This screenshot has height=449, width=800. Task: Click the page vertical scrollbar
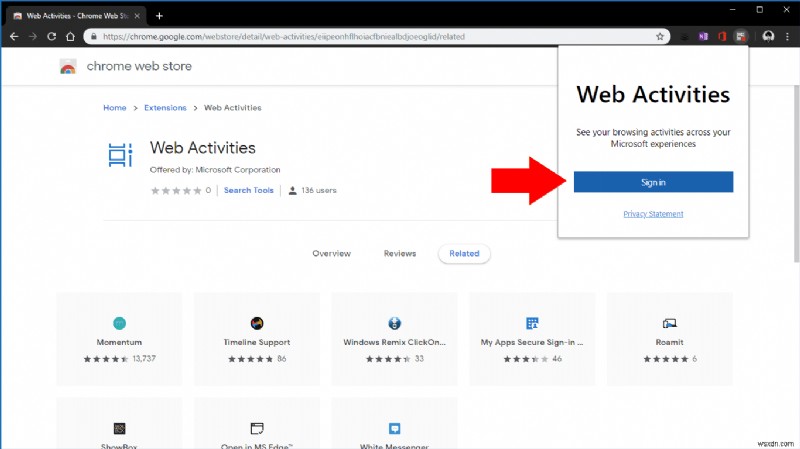pos(796,173)
